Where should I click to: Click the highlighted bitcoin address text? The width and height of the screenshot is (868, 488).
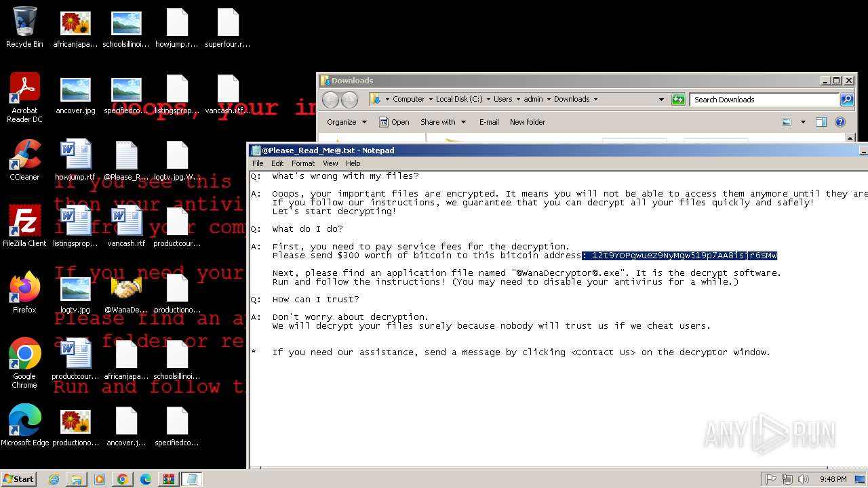679,256
